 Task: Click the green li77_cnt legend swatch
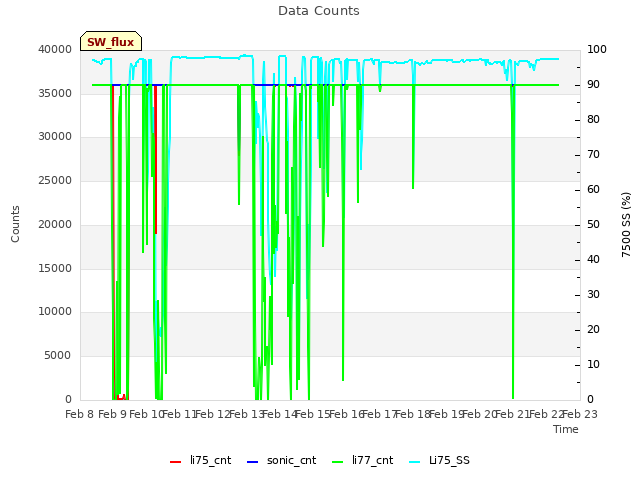pos(338,462)
